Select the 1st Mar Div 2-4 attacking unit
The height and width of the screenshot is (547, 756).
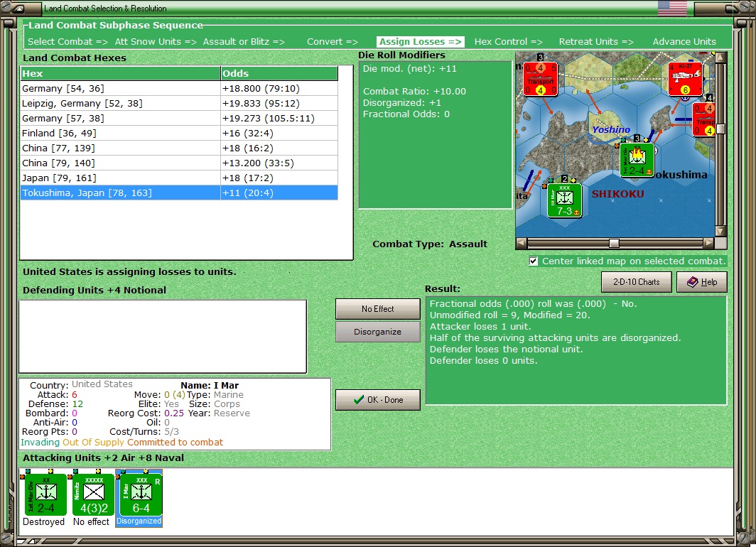click(x=45, y=495)
